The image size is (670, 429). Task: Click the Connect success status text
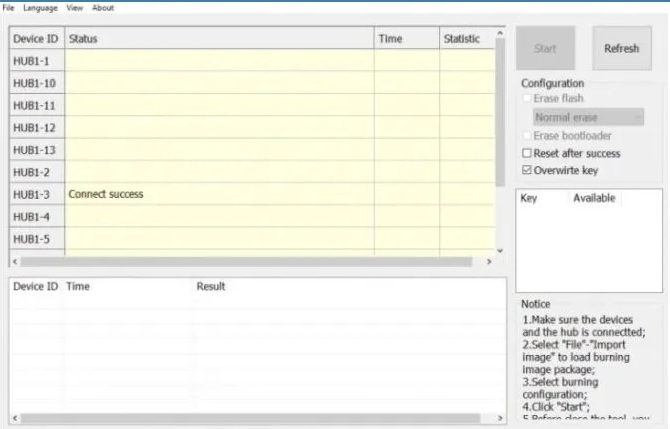(106, 194)
